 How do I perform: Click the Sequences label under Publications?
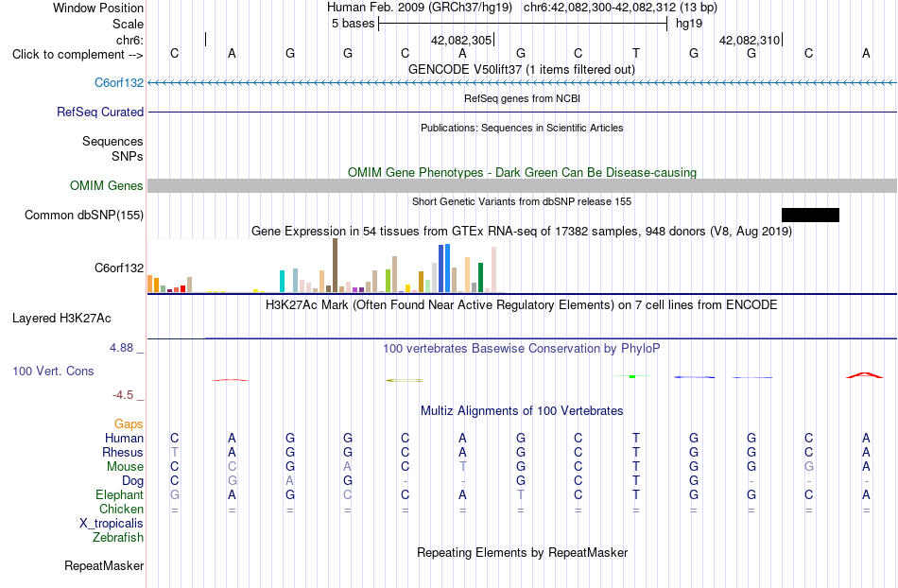[x=112, y=141]
